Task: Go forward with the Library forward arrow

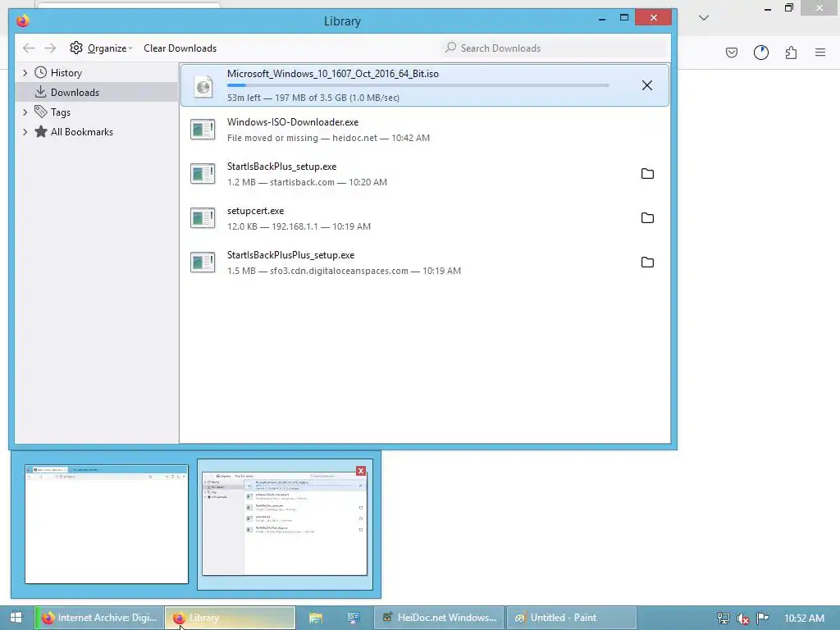Action: pyautogui.click(x=50, y=48)
